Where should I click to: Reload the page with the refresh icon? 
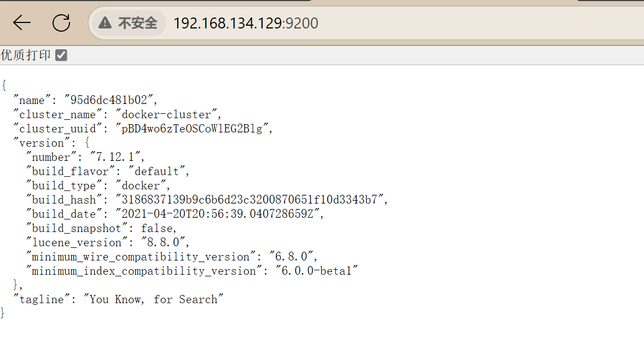pyautogui.click(x=61, y=23)
